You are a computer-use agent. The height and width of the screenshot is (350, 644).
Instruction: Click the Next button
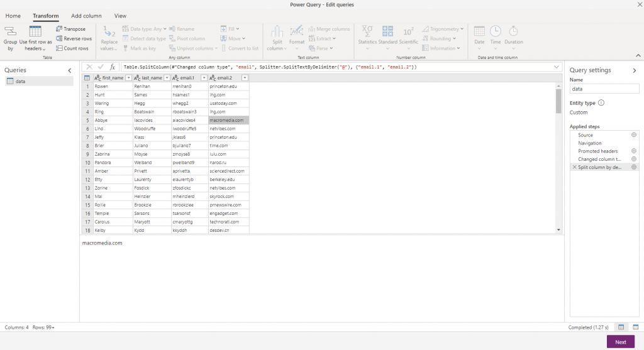coord(621,342)
